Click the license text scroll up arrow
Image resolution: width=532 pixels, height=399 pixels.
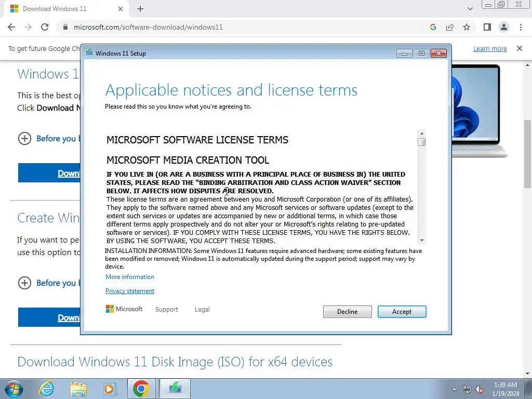pos(422,134)
